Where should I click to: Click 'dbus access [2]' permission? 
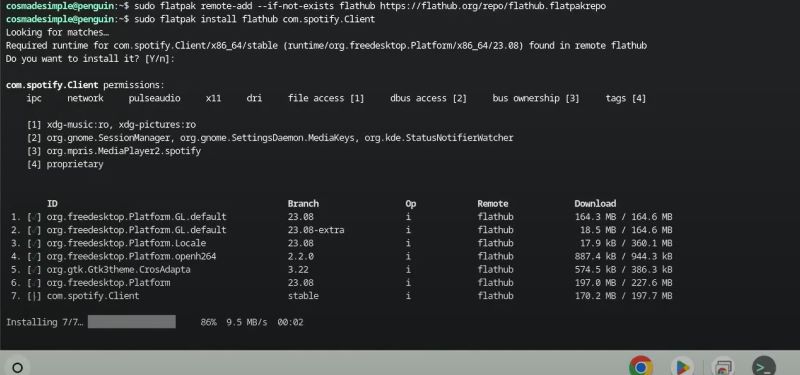[429, 98]
